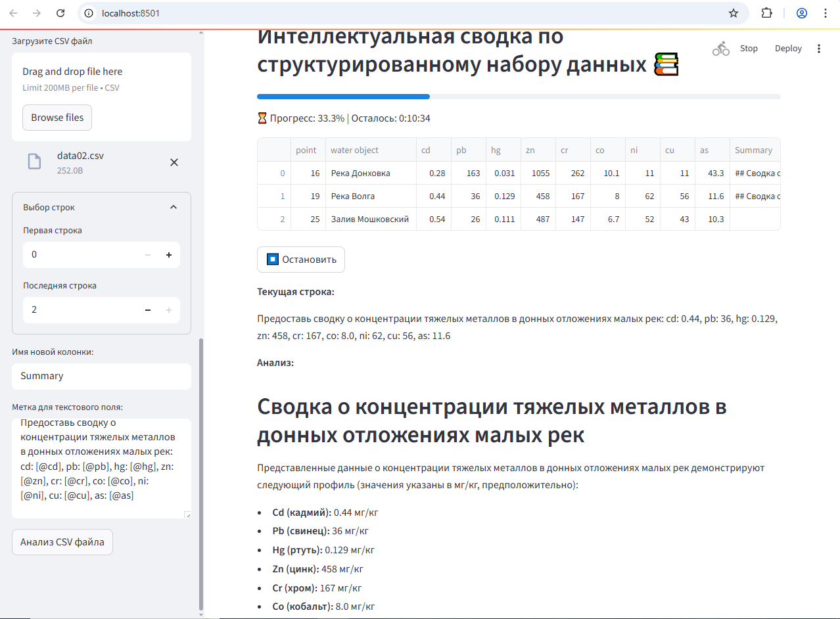Open the Deploy menu
840x619 pixels.
pyautogui.click(x=788, y=49)
